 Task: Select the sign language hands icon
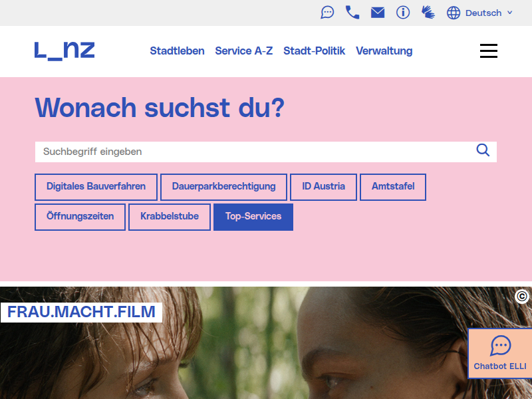click(x=428, y=13)
